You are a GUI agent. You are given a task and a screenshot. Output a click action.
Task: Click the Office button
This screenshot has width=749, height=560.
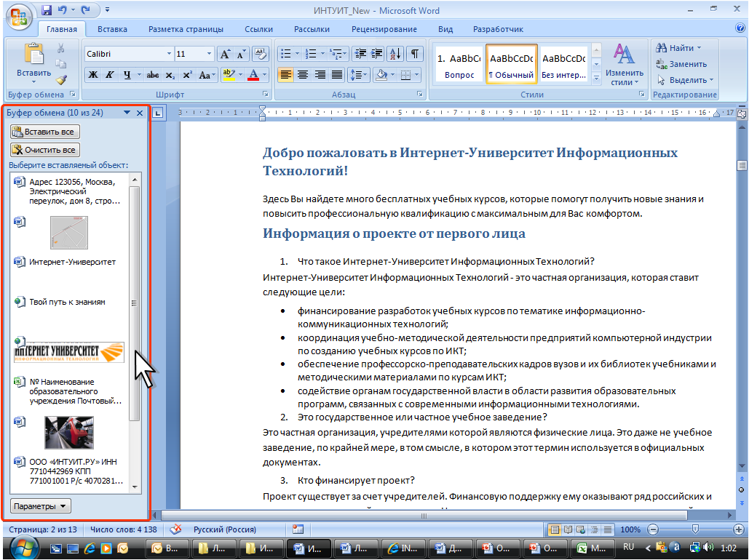click(x=19, y=17)
